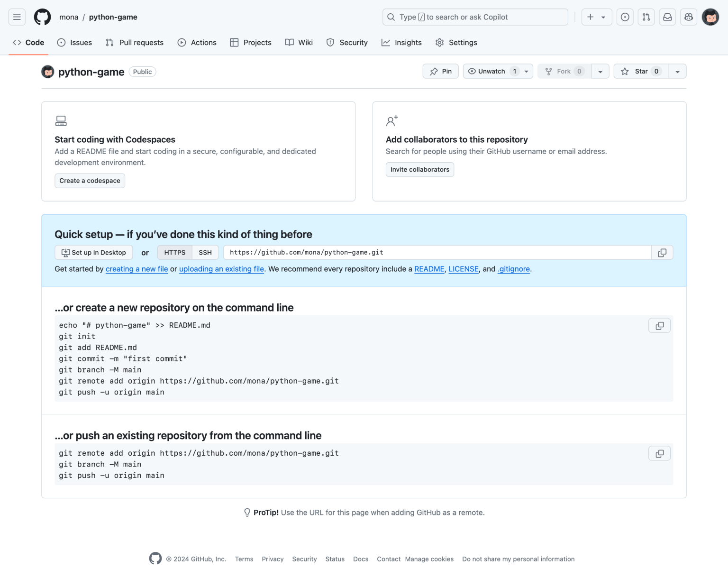This screenshot has height=587, width=728.
Task: Click the Copilot search field
Action: tap(475, 17)
